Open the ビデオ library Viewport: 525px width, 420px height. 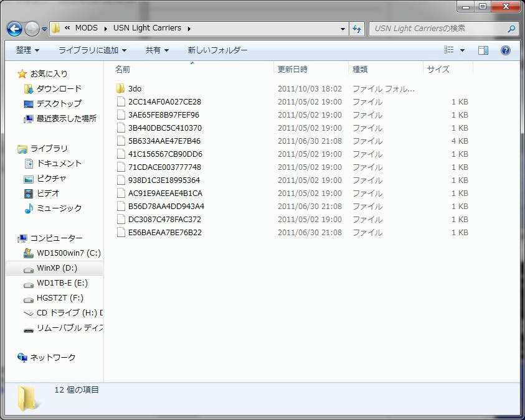[42, 194]
